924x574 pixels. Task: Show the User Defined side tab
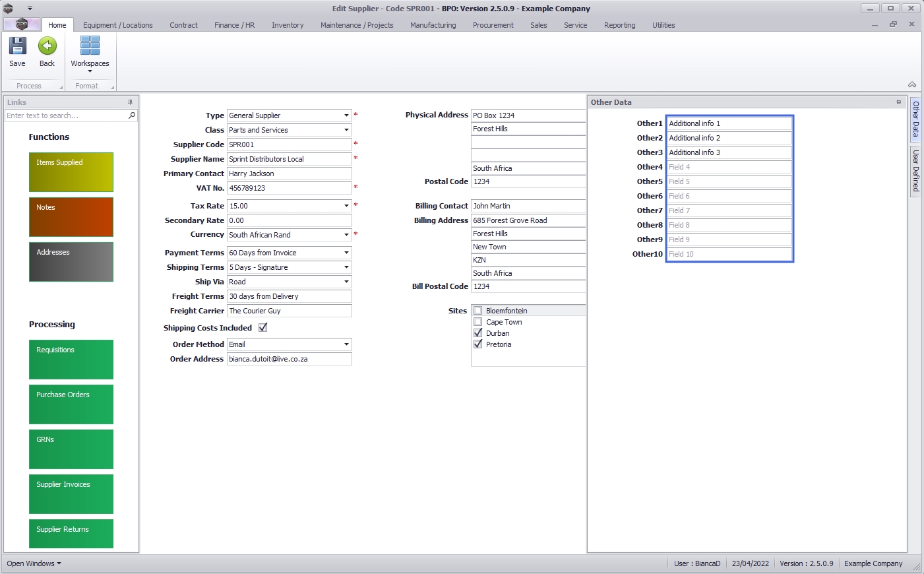tap(915, 170)
